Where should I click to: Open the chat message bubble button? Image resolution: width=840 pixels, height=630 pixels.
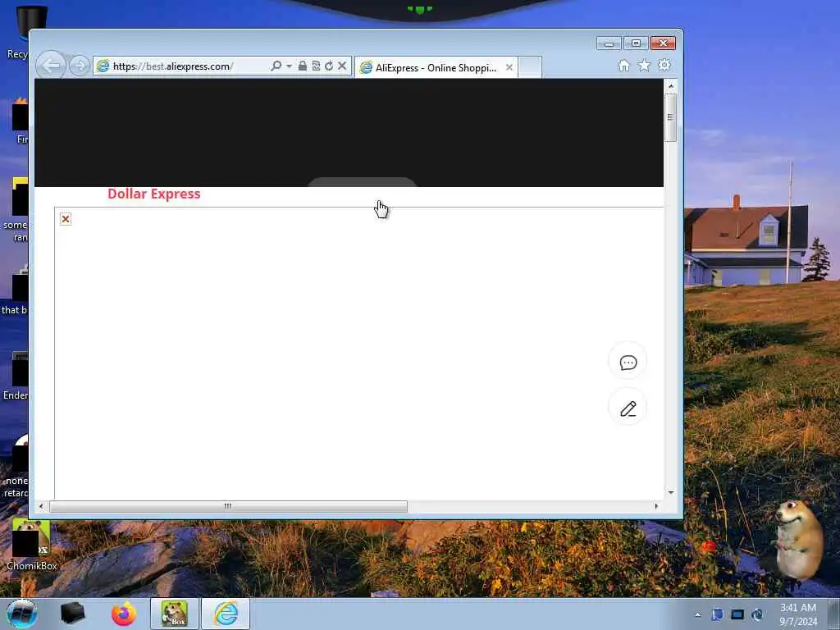tap(628, 363)
